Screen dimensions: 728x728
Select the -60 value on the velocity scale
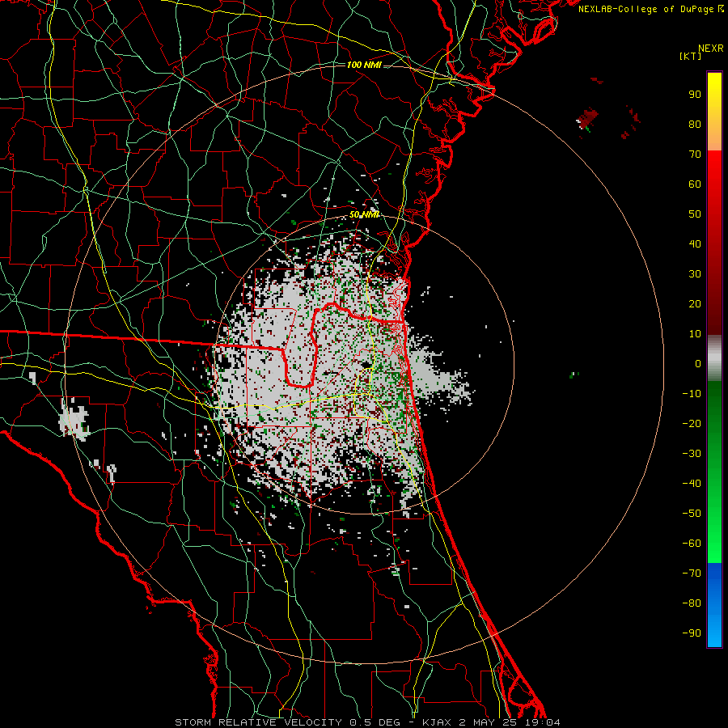point(692,544)
